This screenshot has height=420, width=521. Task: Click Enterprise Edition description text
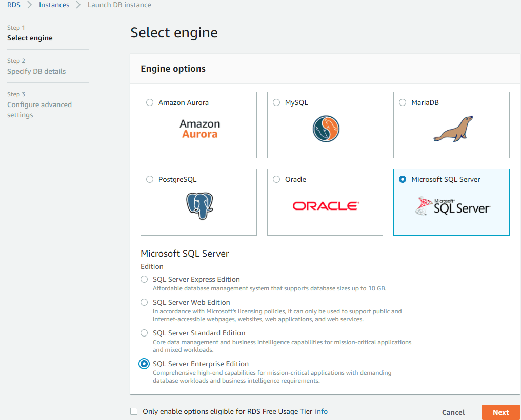click(x=272, y=376)
